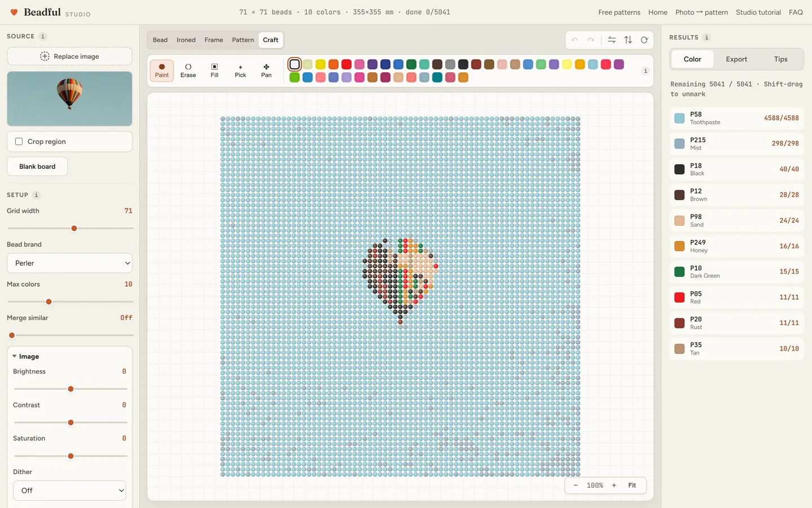Click the Grid width slider handle
The height and width of the screenshot is (508, 812).
click(74, 229)
